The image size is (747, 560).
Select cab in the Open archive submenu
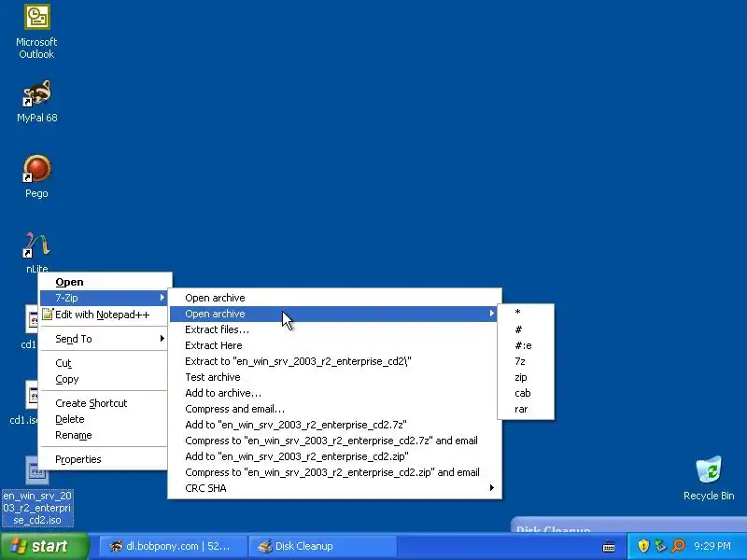[526, 393]
